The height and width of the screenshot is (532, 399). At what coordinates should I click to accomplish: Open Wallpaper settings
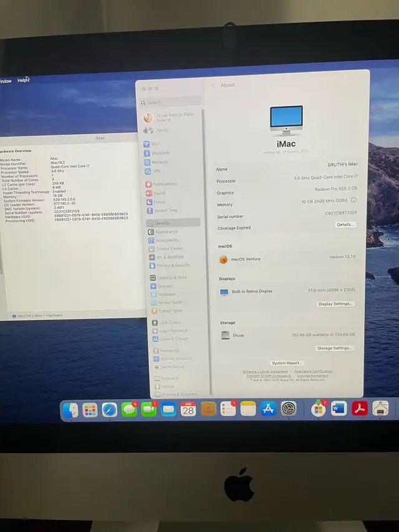pos(163,294)
